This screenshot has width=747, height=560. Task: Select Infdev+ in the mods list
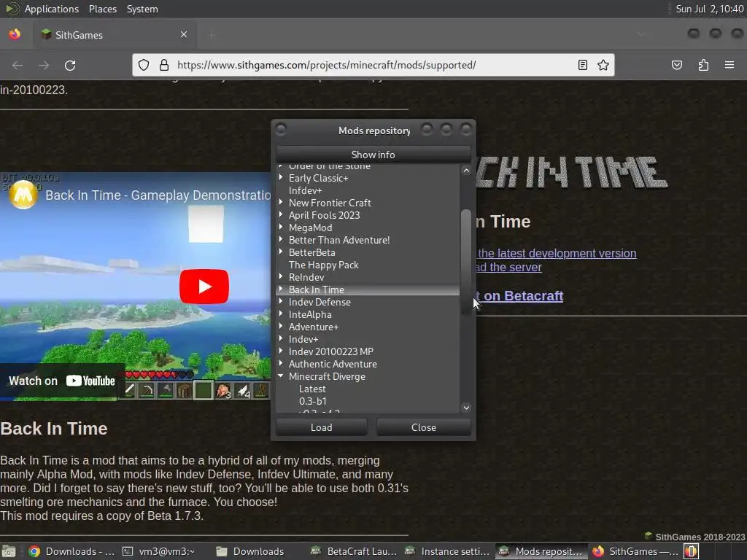tap(306, 190)
